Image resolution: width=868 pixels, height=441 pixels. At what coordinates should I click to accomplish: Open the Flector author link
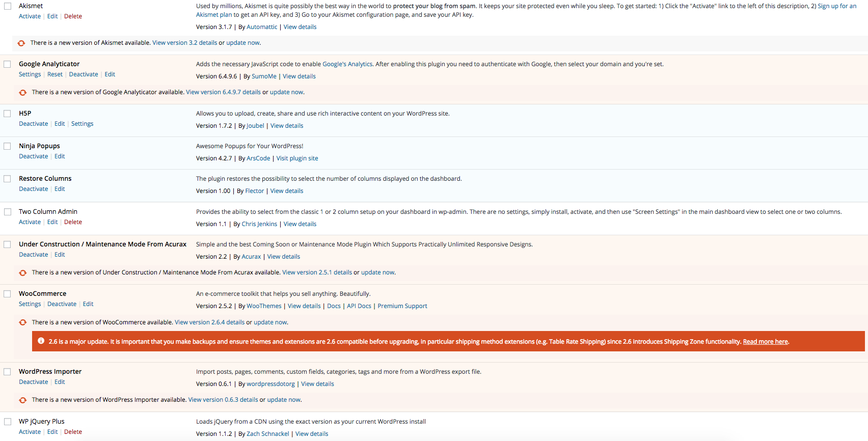click(x=254, y=191)
